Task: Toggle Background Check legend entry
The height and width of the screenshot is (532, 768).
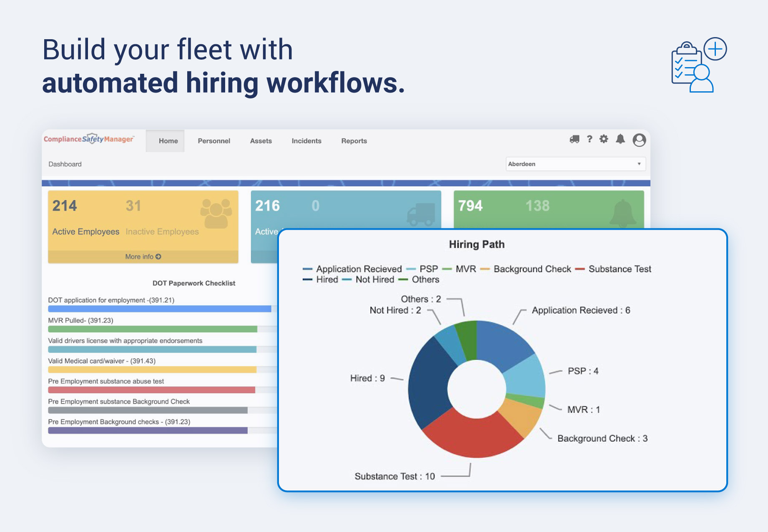Action: click(x=525, y=269)
